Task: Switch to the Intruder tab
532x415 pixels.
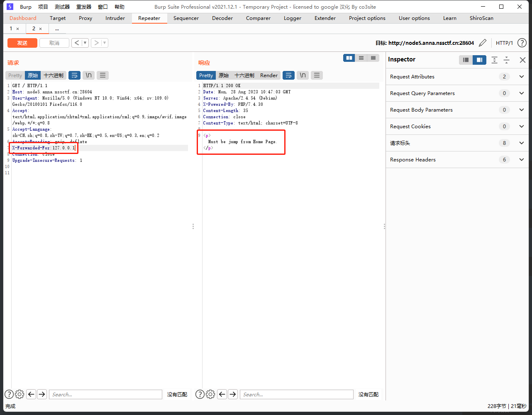Action: click(115, 18)
